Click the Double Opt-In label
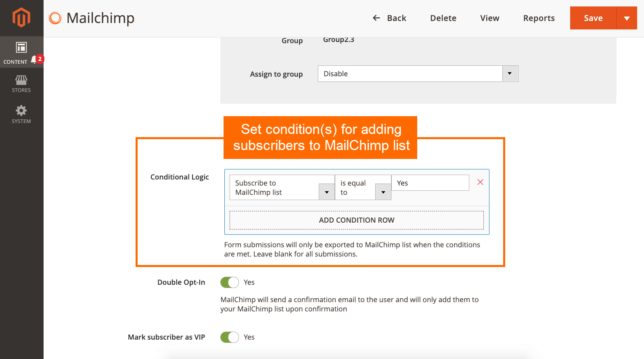This screenshot has height=359, width=644. pyautogui.click(x=181, y=282)
